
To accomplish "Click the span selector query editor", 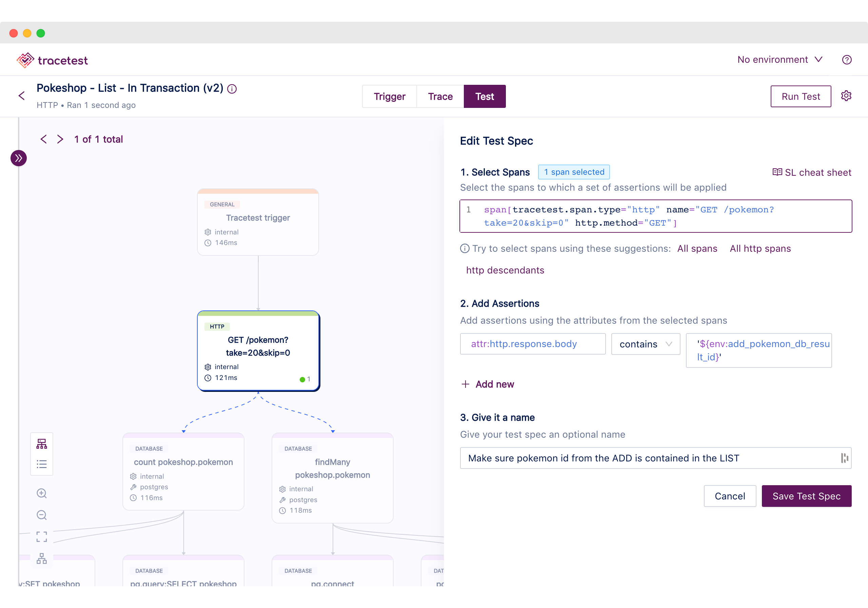I will [x=655, y=216].
